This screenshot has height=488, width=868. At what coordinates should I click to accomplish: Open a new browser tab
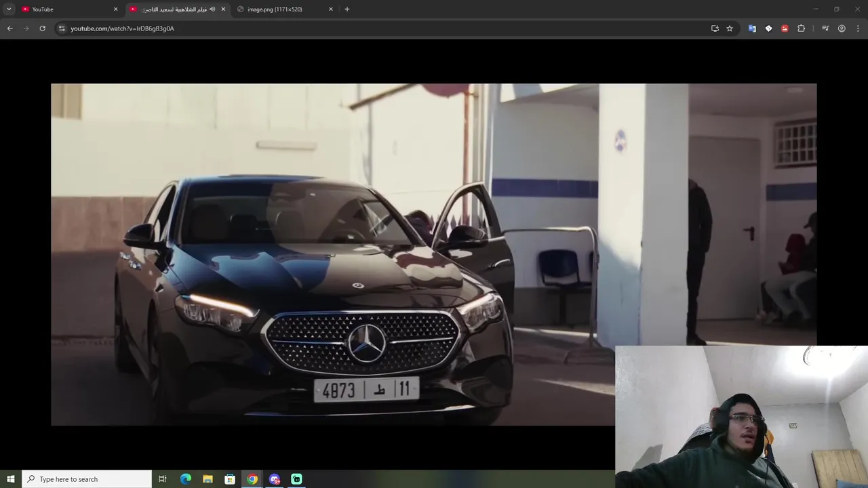(347, 9)
